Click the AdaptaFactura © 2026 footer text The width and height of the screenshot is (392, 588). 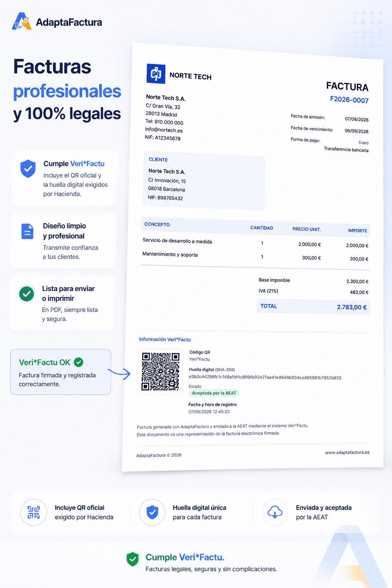[159, 455]
